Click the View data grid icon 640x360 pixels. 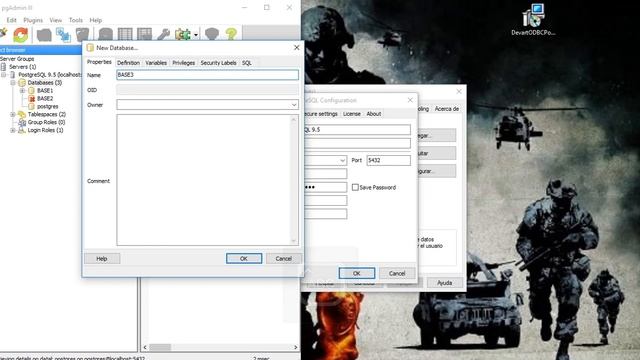click(125, 34)
